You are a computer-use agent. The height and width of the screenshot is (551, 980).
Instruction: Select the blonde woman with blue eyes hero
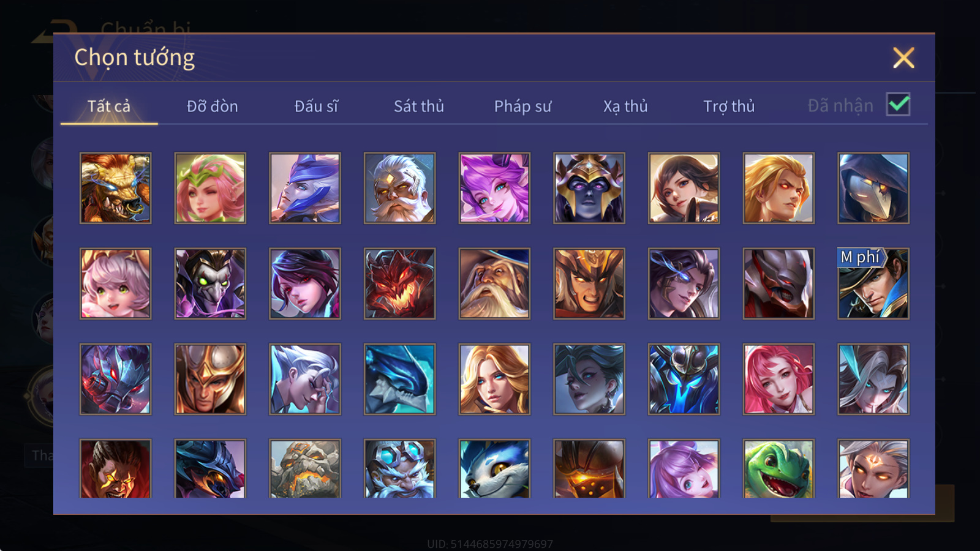click(x=494, y=379)
